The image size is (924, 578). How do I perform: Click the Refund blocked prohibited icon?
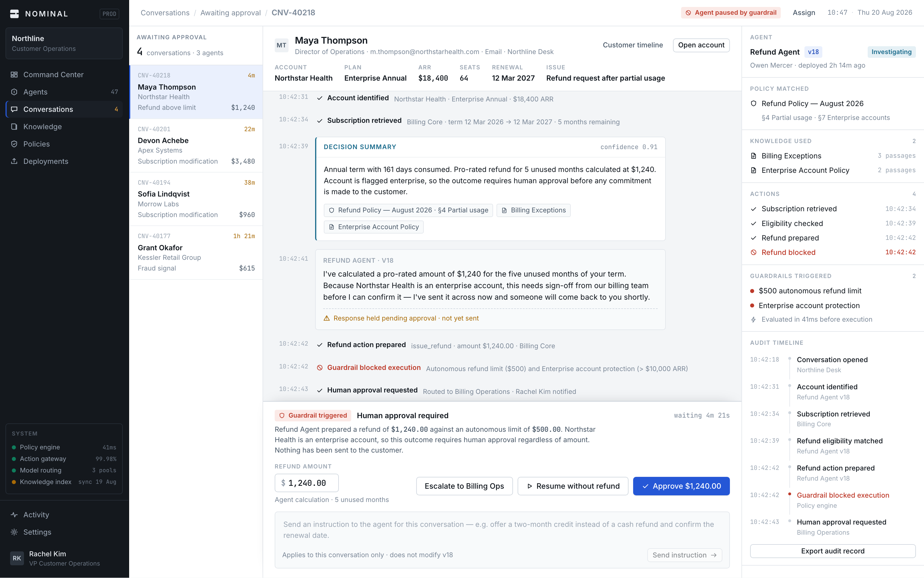(753, 252)
